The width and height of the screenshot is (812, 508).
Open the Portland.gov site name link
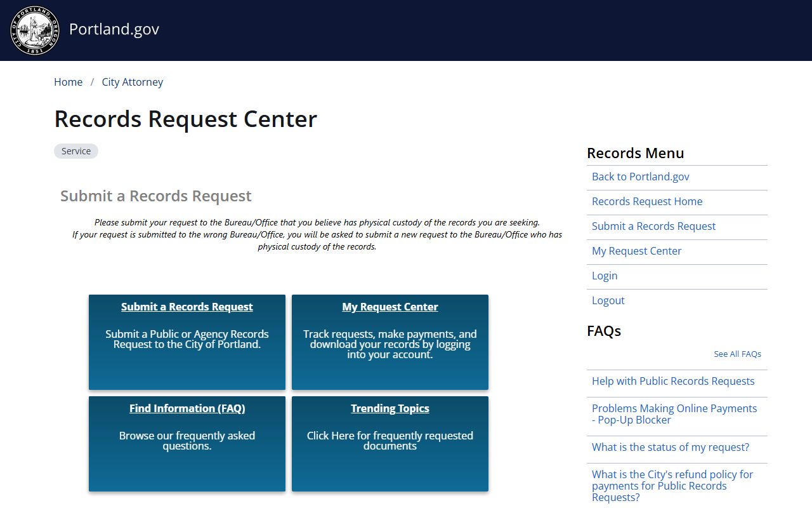114,29
